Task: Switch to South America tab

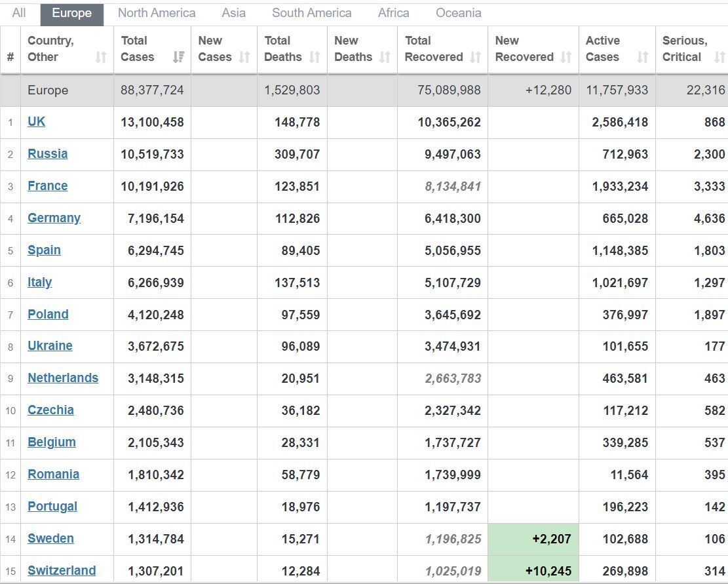Action: 311,13
